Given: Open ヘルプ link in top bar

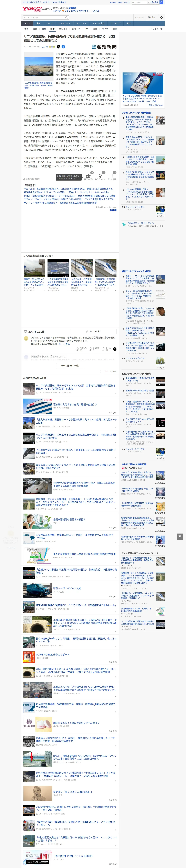Looking at the screenshot, I should (127, 2).
